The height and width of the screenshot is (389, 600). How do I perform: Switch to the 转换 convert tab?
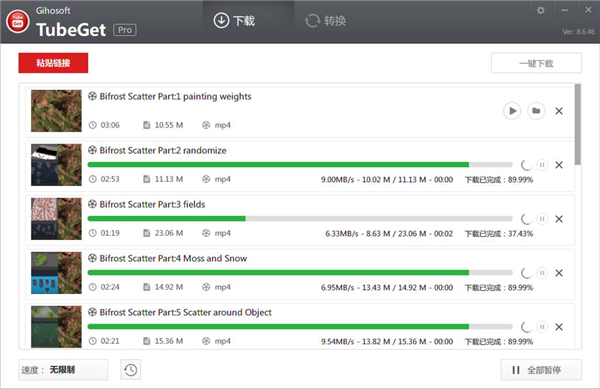pyautogui.click(x=326, y=21)
